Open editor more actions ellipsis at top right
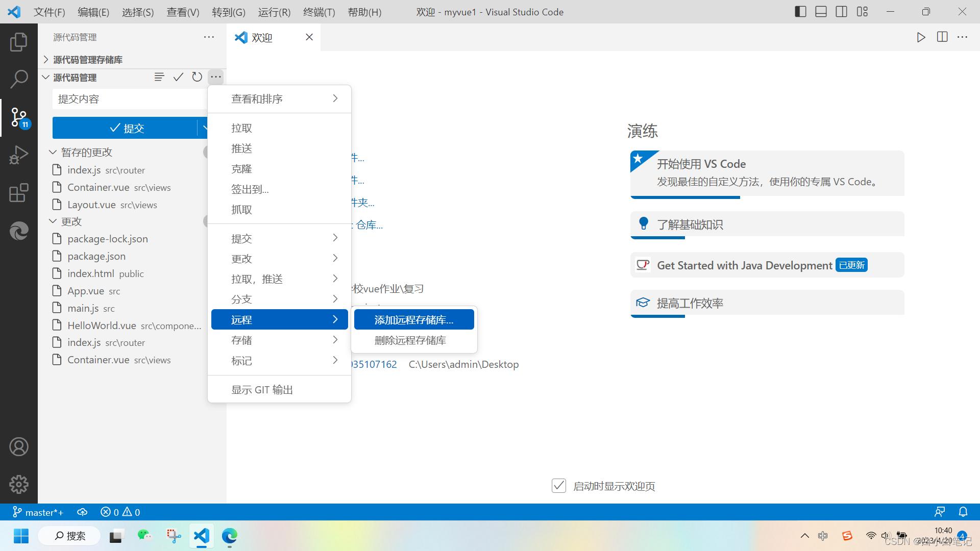This screenshot has height=551, width=980. 962,37
